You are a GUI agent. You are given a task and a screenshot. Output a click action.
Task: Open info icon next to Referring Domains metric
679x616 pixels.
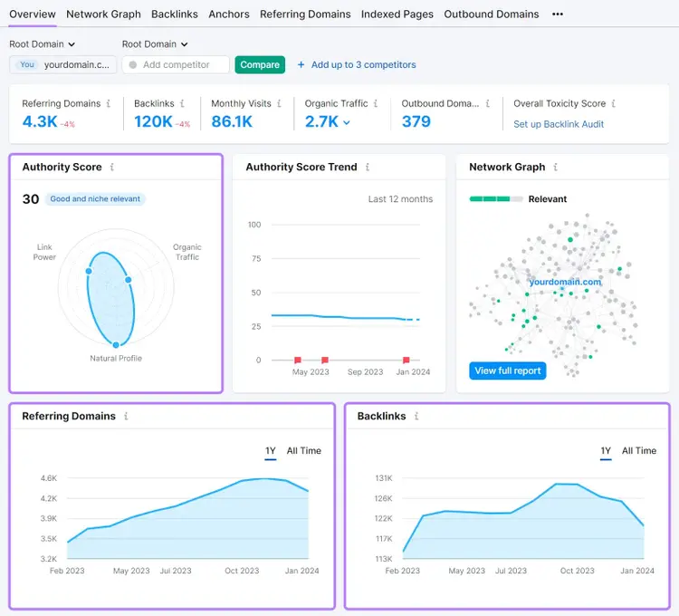[x=109, y=103]
